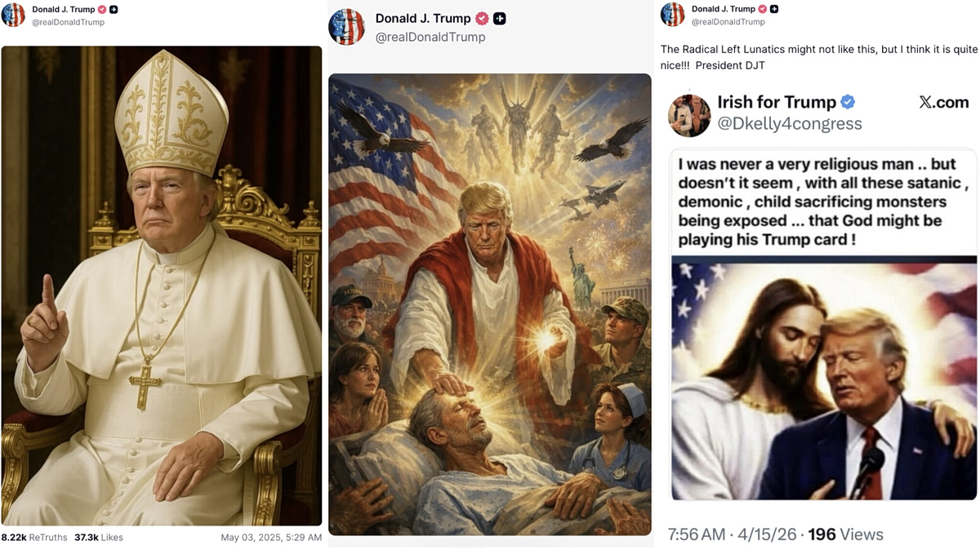Click the plus icon in the pope image post header

click(x=114, y=10)
